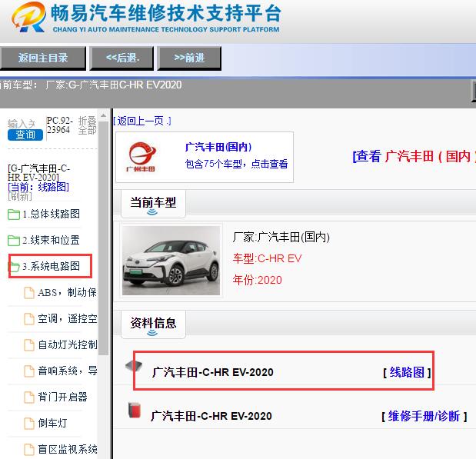Image resolution: width=476 pixels, height=459 pixels.
Task: Open 空调，遥控空 circuit entry
Action: tap(67, 318)
